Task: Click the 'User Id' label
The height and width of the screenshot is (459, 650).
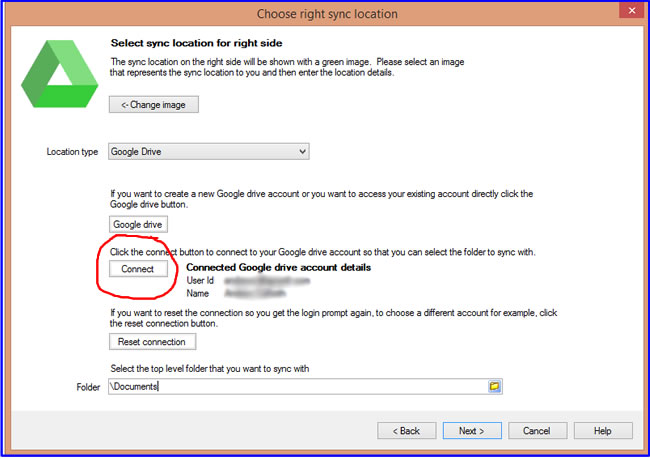Action: point(200,281)
